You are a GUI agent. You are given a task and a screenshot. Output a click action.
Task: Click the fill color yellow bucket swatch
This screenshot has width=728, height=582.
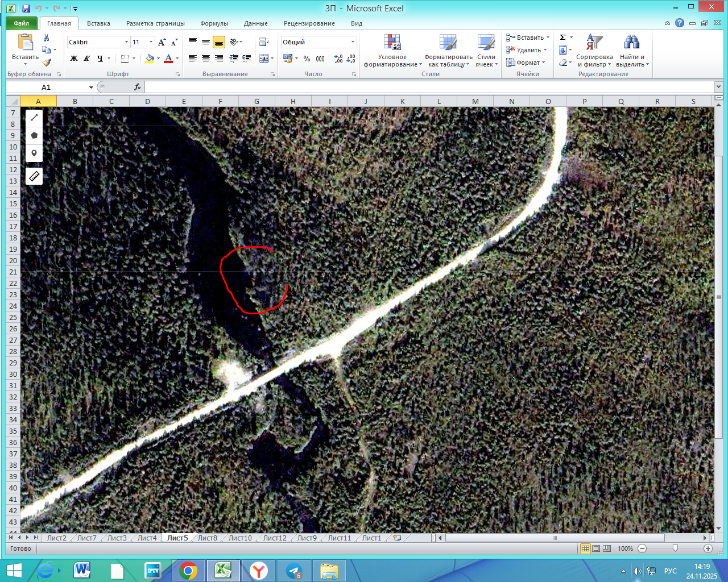click(x=150, y=59)
